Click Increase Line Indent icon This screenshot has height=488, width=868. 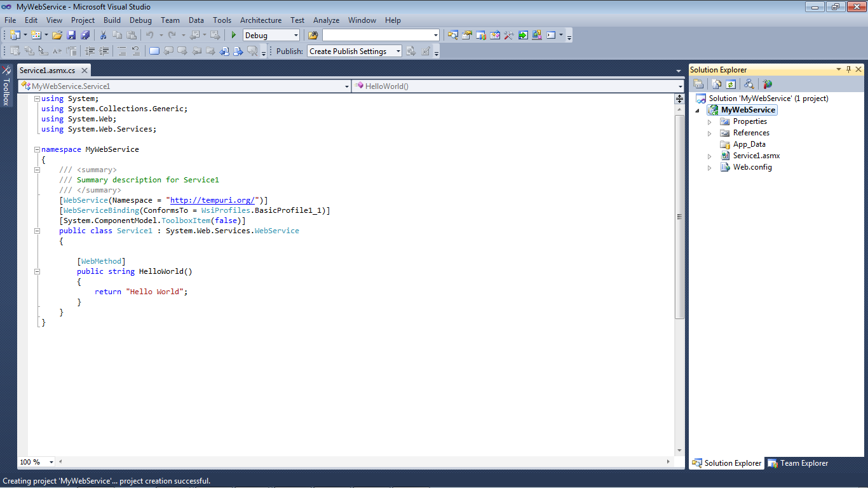pos(104,51)
